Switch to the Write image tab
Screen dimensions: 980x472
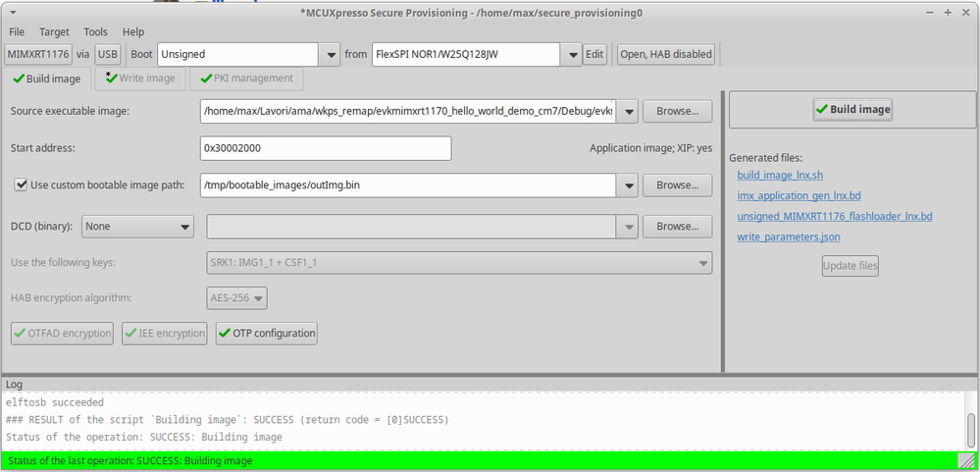click(x=141, y=79)
